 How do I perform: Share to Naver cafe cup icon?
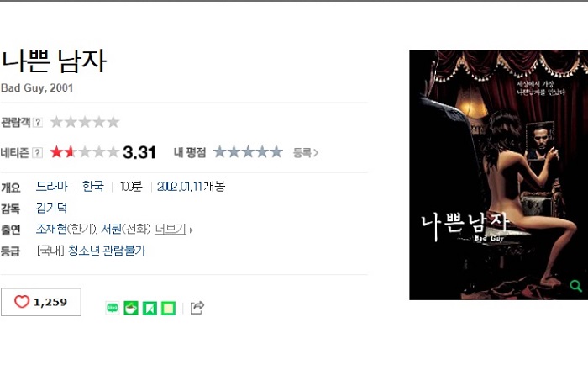(131, 308)
